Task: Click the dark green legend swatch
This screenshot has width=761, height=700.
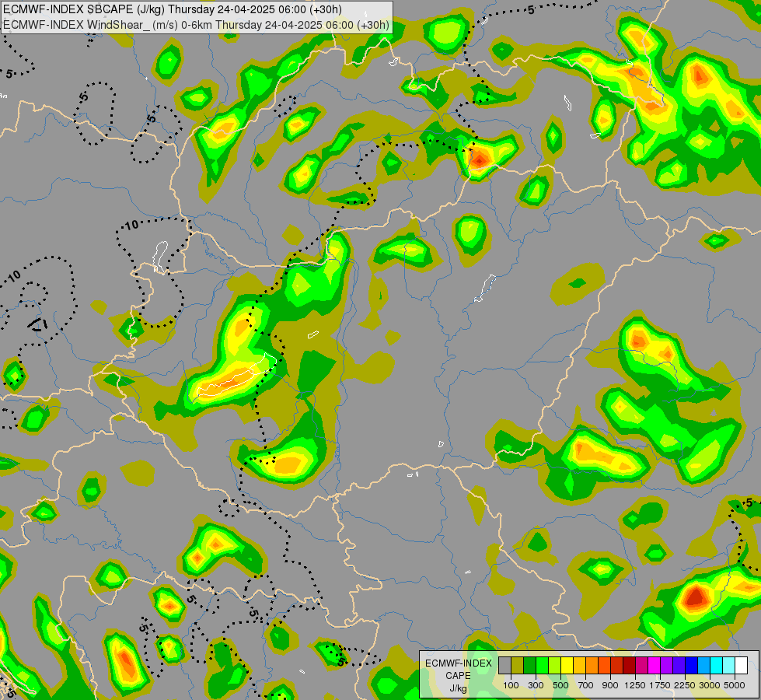Action: point(530,665)
